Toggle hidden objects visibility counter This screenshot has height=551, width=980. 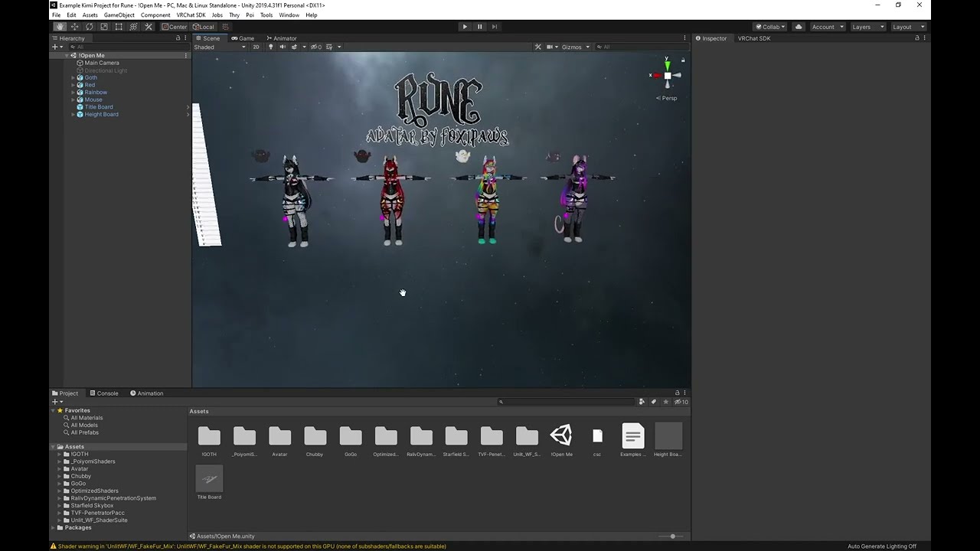(x=317, y=47)
